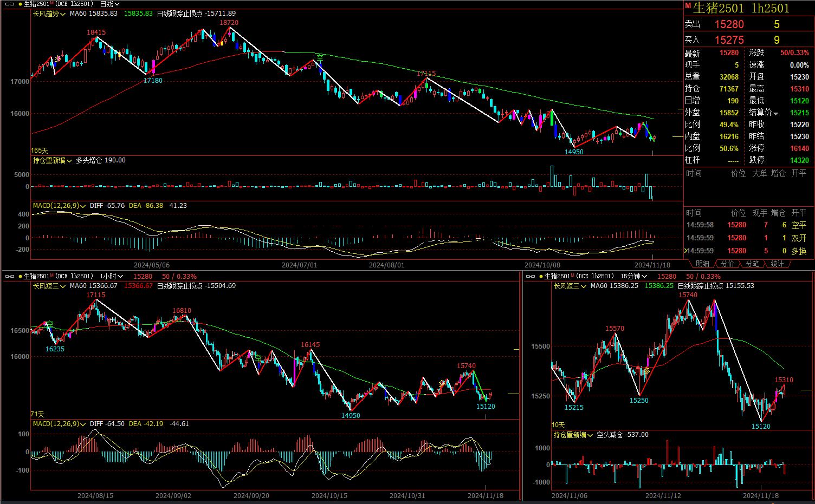Expand the 结算价 dropdown arrow in quote panel
Image resolution: width=815 pixels, height=504 pixels.
coord(776,113)
